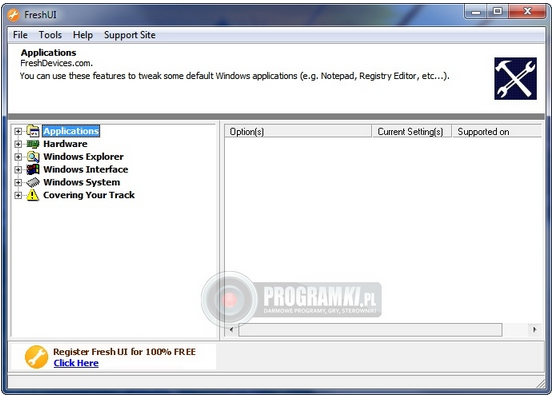
Task: Click the Register Fresh UI for 100% FREE text
Action: coord(124,352)
